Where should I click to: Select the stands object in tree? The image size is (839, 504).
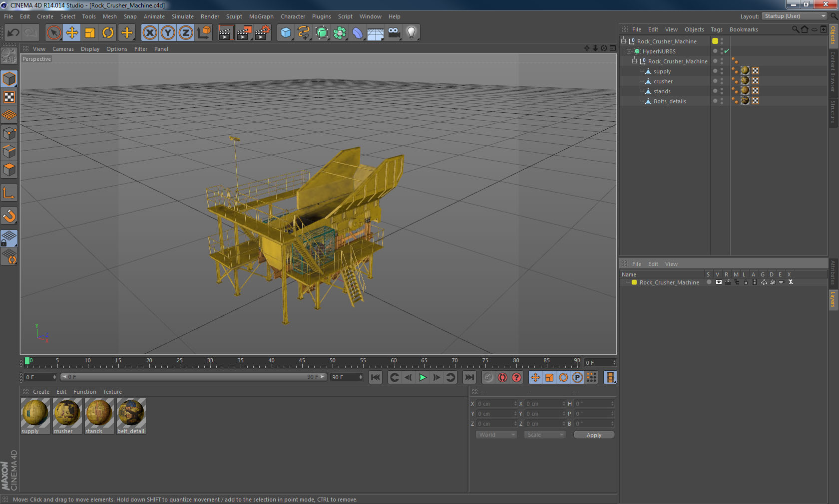[662, 91]
